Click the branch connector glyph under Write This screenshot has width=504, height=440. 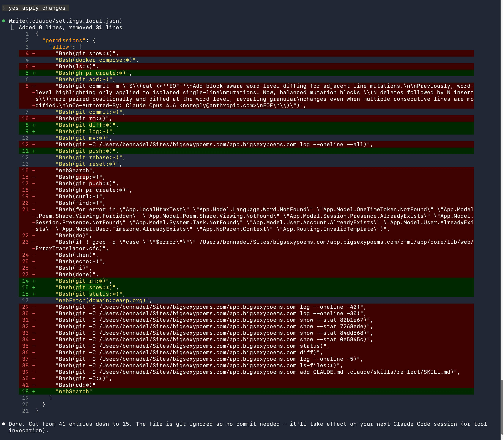tap(12, 27)
